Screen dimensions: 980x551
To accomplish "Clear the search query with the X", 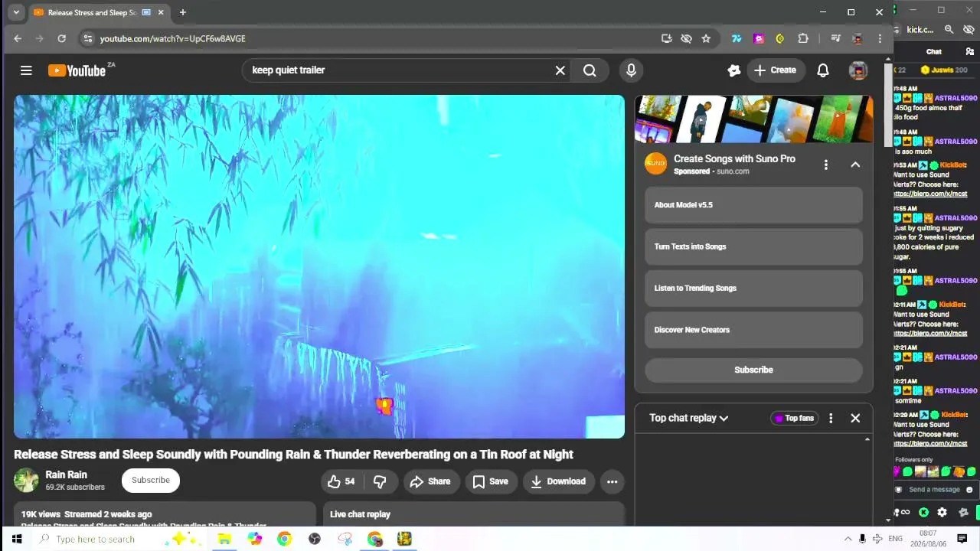I will coord(560,70).
